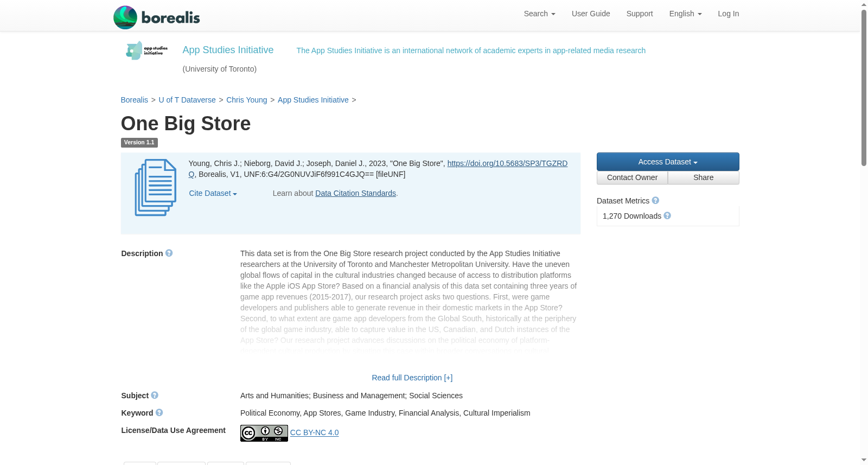Click the large dataset documents icon

point(156,187)
